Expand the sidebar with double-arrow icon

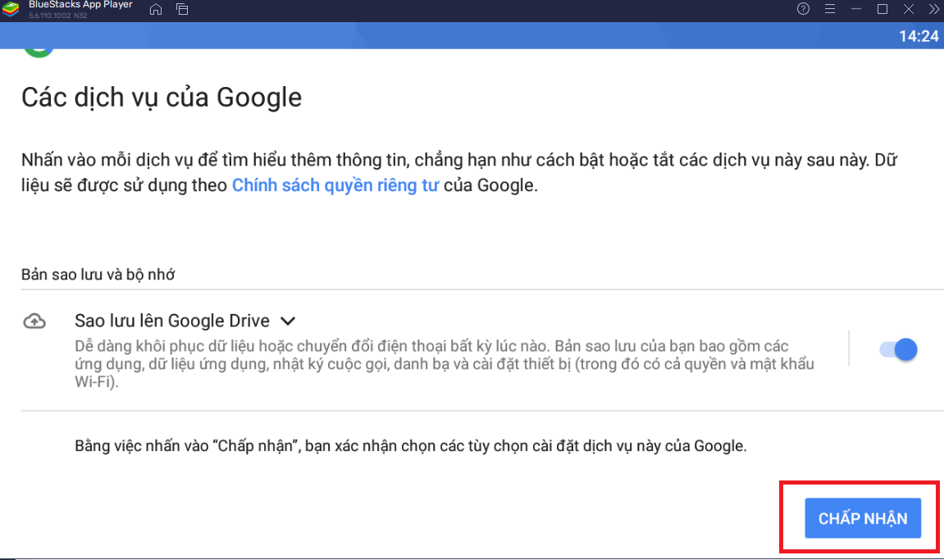[x=934, y=9]
